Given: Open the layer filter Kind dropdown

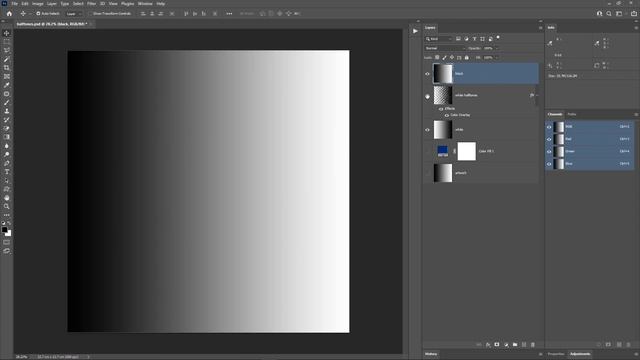Looking at the screenshot, I should point(439,39).
